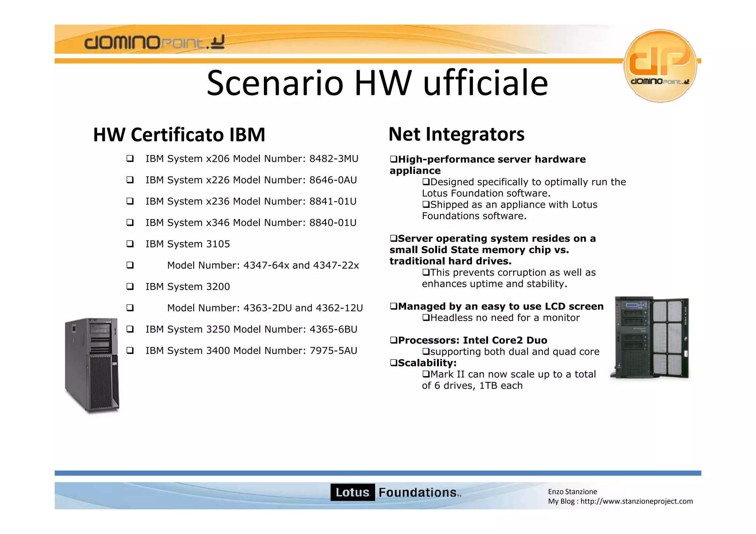Click 'Headless no need for a monitor'
The width and height of the screenshot is (756, 534).
505,318
